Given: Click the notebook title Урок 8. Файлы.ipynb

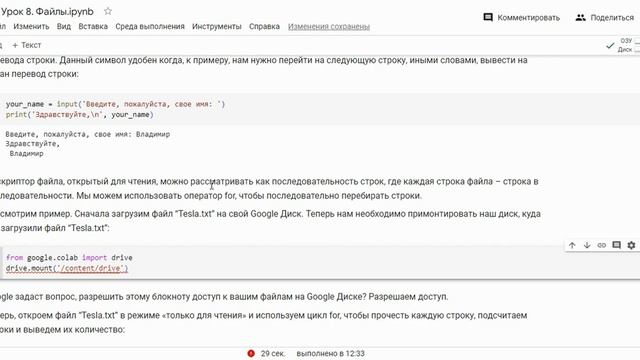Looking at the screenshot, I should [x=47, y=11].
